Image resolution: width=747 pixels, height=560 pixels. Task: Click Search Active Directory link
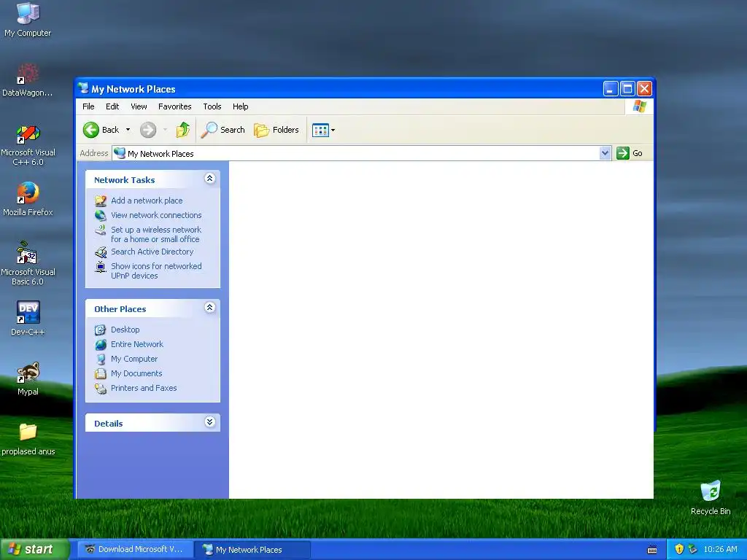click(152, 252)
